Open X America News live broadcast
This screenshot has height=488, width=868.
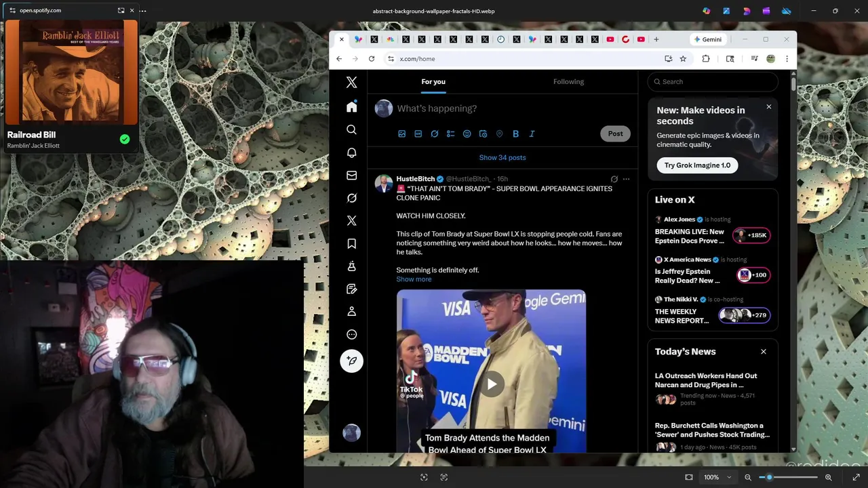tap(712, 270)
